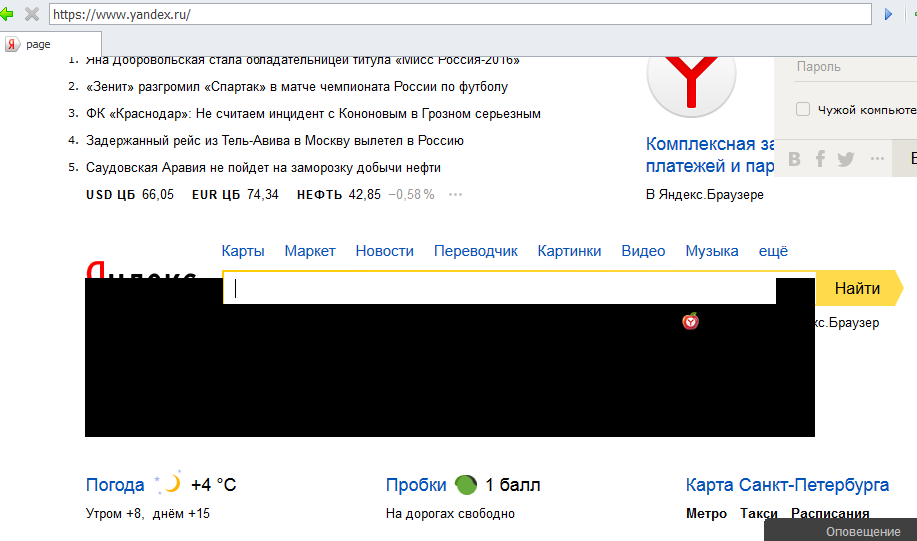Viewport: 917px width, 541px height.
Task: Open Тель-Авив flight news headline
Action: pyautogui.click(x=274, y=140)
